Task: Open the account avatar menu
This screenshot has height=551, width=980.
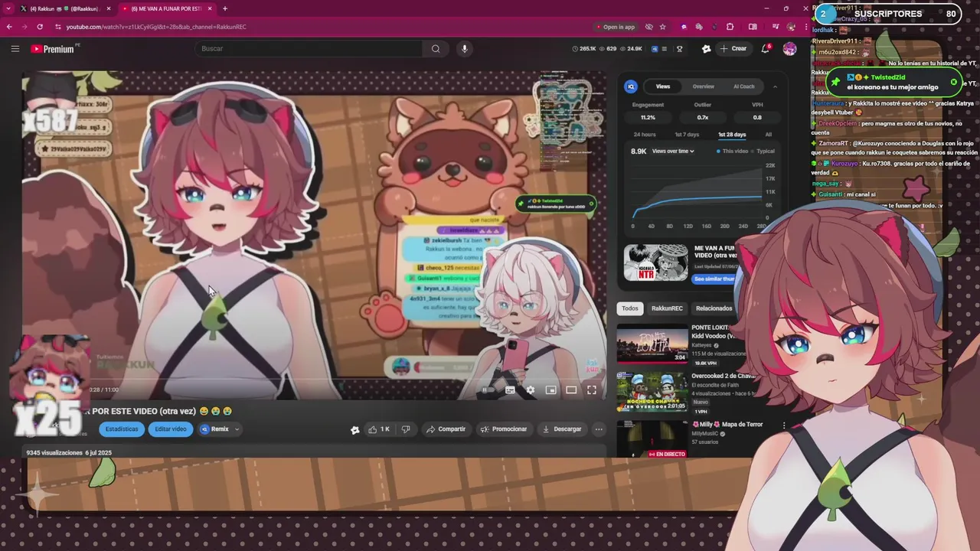Action: click(789, 49)
